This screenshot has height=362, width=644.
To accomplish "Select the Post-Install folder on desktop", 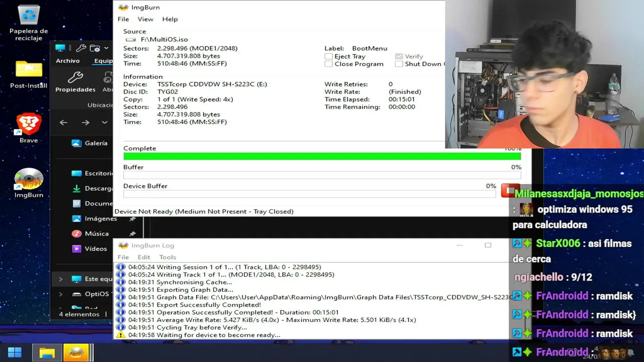I will 29,74.
